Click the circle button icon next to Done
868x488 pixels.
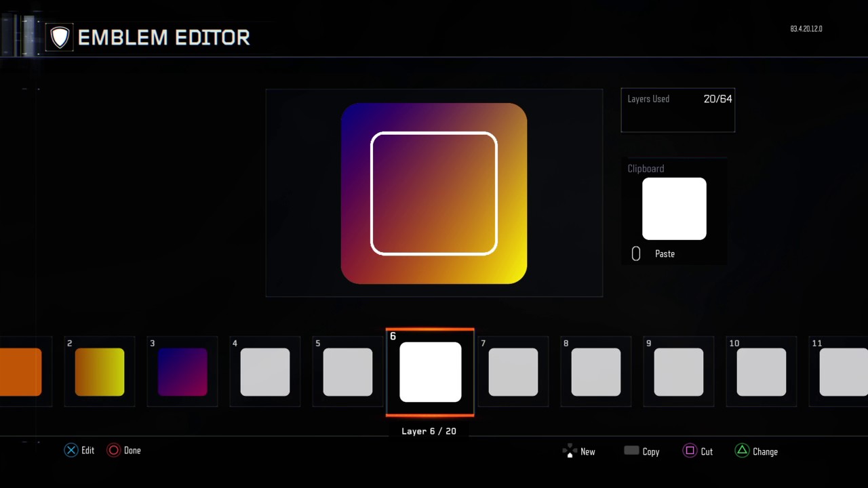click(114, 450)
